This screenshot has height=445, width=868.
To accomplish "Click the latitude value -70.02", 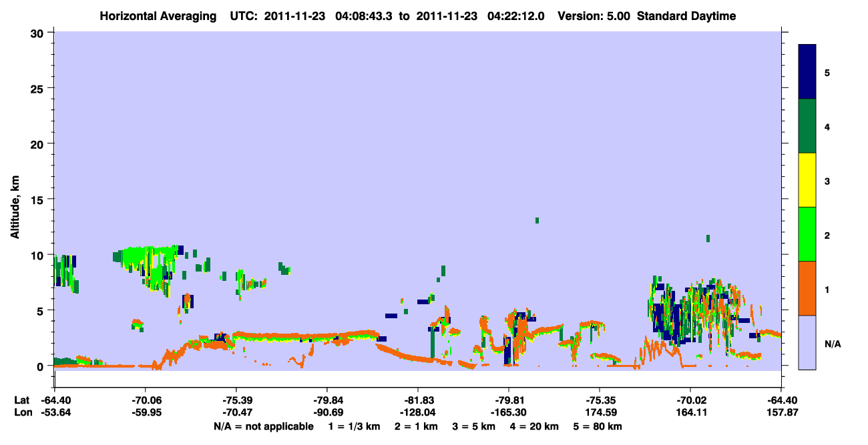I will click(x=690, y=400).
